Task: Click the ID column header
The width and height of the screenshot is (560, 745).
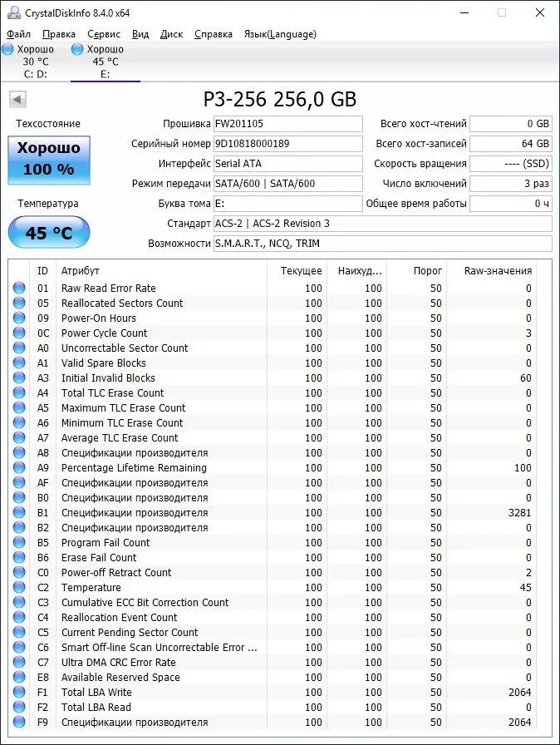Action: pyautogui.click(x=42, y=271)
